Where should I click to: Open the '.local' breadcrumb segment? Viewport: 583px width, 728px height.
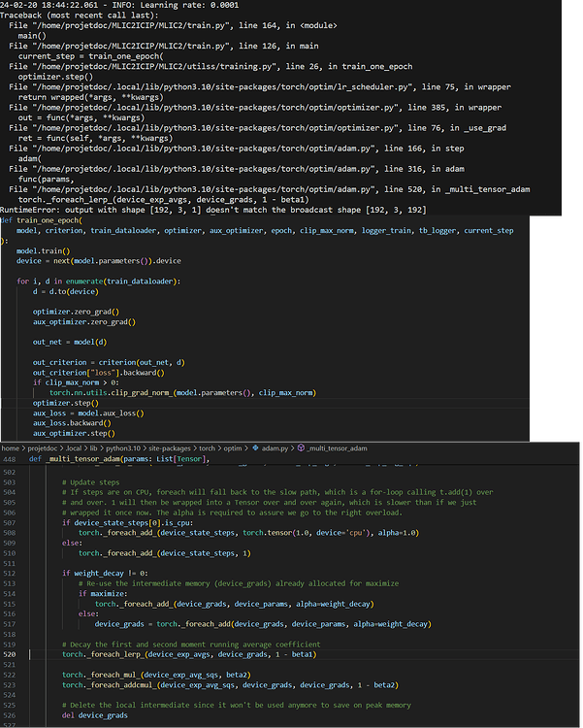(x=74, y=448)
